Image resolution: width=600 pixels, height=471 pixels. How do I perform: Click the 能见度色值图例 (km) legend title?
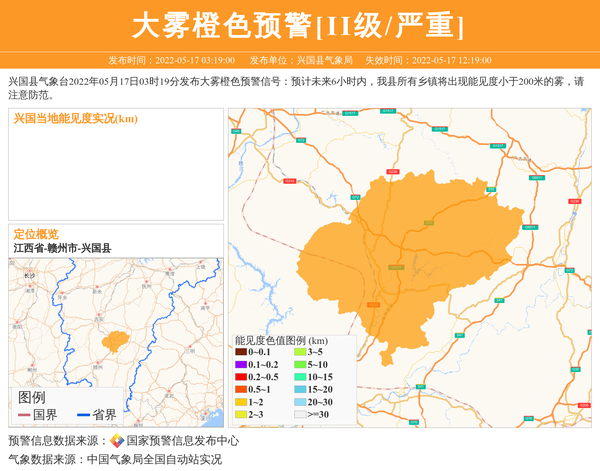[281, 341]
